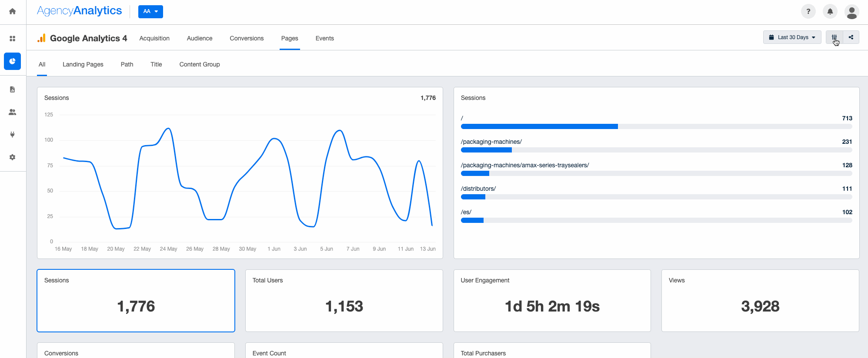Open the integrations plug icon

coord(13,135)
